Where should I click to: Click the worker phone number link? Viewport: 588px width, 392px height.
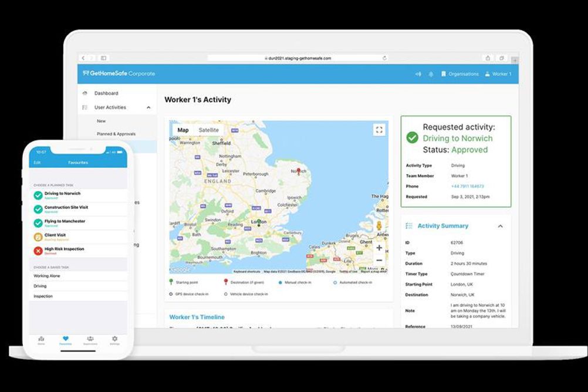pos(467,186)
